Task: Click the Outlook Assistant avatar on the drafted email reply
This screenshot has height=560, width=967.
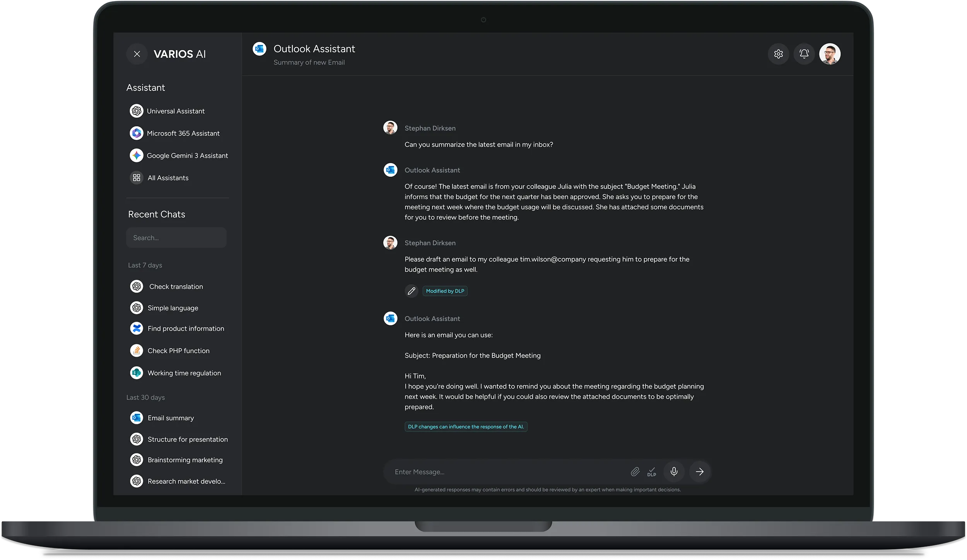Action: [x=390, y=318]
